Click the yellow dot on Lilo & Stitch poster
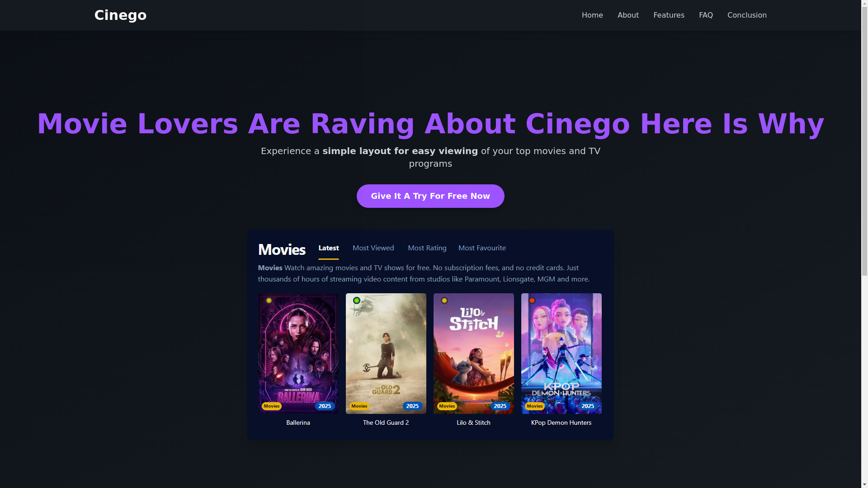 click(444, 300)
